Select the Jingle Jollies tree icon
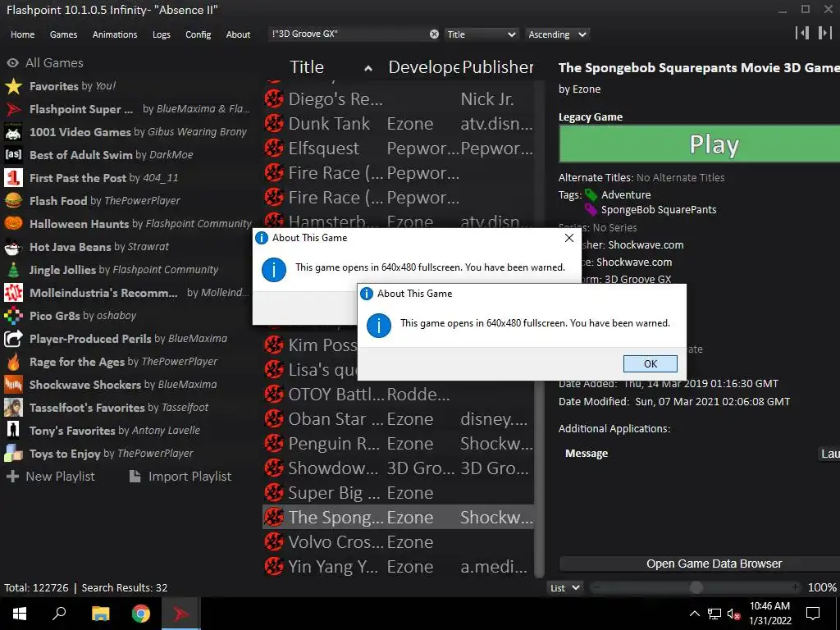Image resolution: width=840 pixels, height=630 pixels. click(x=13, y=270)
